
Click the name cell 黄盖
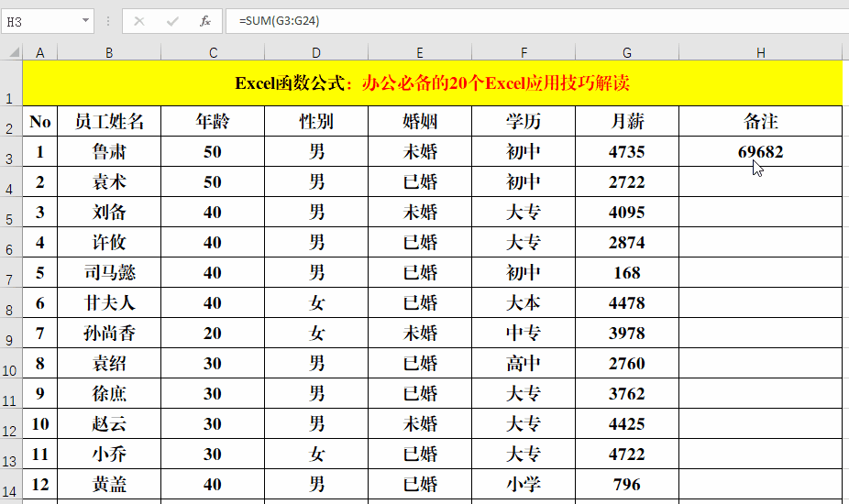click(x=109, y=484)
